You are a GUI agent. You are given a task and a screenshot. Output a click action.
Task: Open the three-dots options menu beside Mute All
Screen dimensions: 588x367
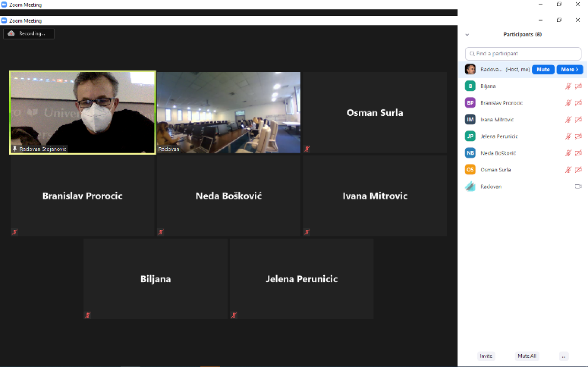(x=564, y=356)
